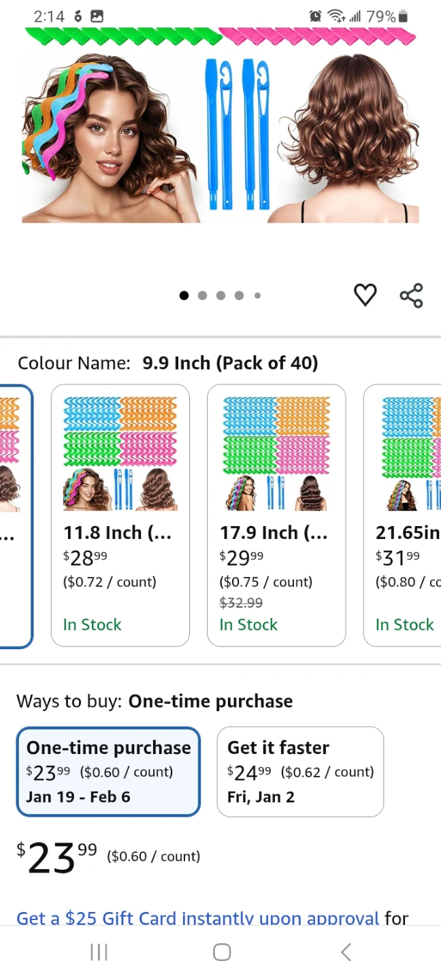
Task: Select the 17.9 Inch variant card
Action: (x=276, y=515)
